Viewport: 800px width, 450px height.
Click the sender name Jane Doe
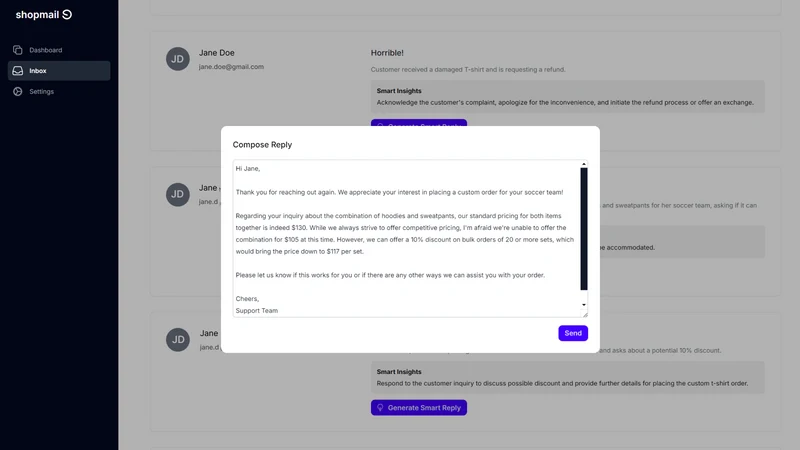tap(217, 53)
